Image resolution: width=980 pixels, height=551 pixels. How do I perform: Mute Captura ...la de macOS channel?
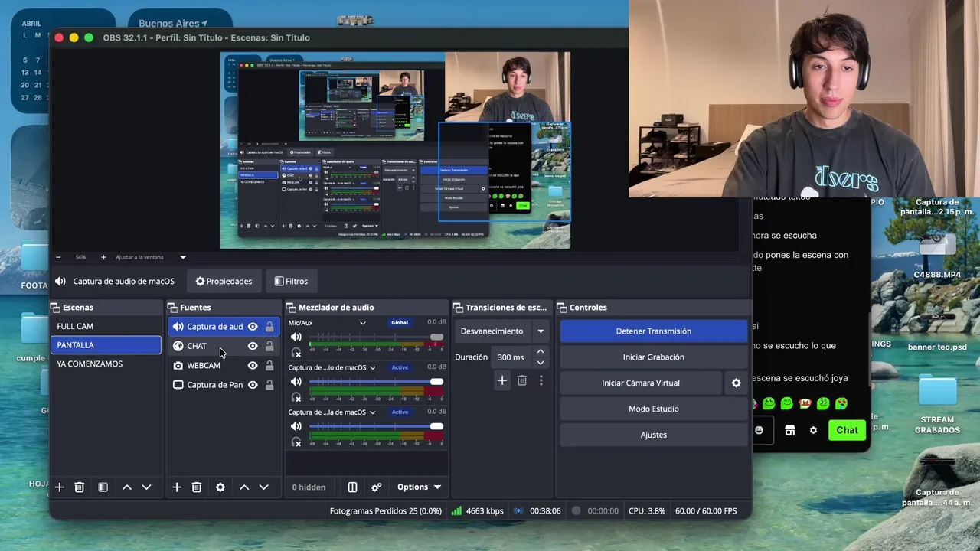[296, 426]
